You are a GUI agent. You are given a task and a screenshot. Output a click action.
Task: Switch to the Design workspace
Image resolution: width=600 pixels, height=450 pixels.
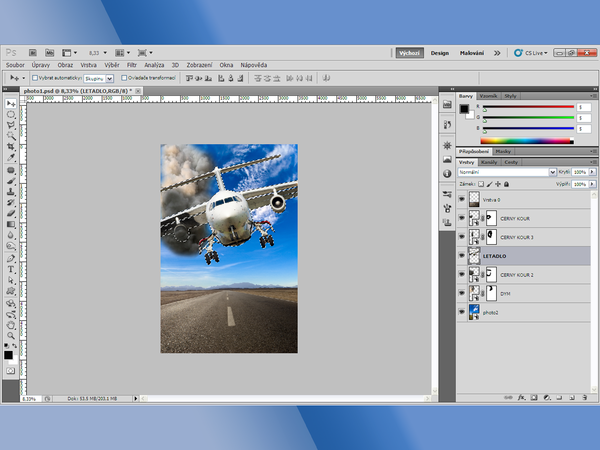(440, 53)
